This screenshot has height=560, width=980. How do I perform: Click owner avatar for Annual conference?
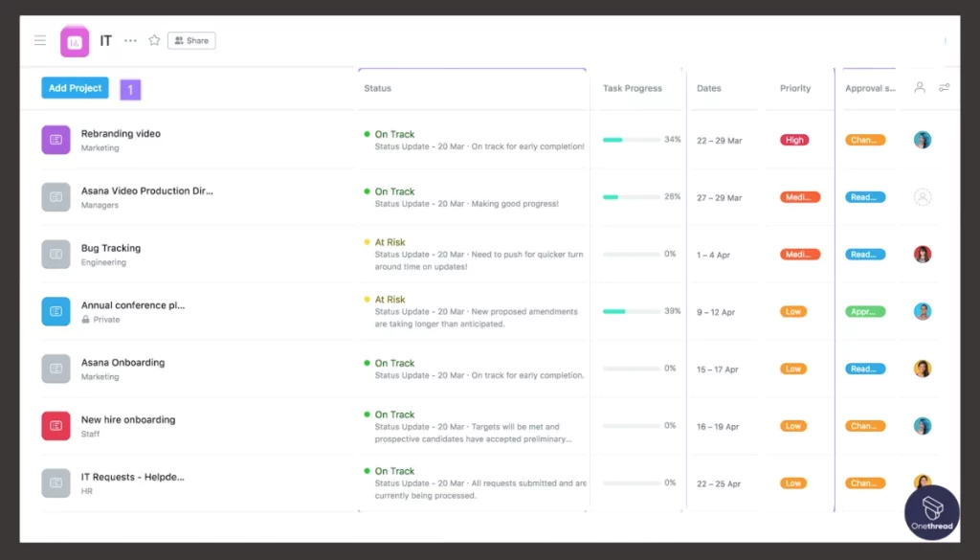(923, 311)
